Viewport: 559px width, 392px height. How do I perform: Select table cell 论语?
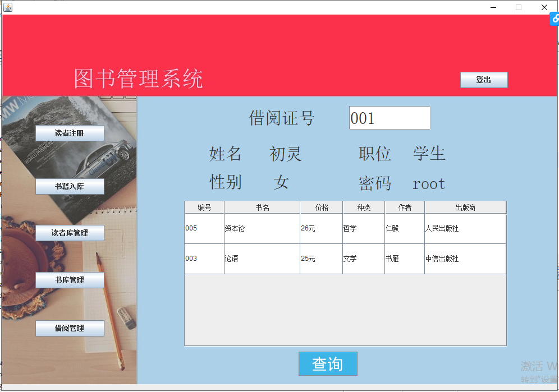pos(262,259)
